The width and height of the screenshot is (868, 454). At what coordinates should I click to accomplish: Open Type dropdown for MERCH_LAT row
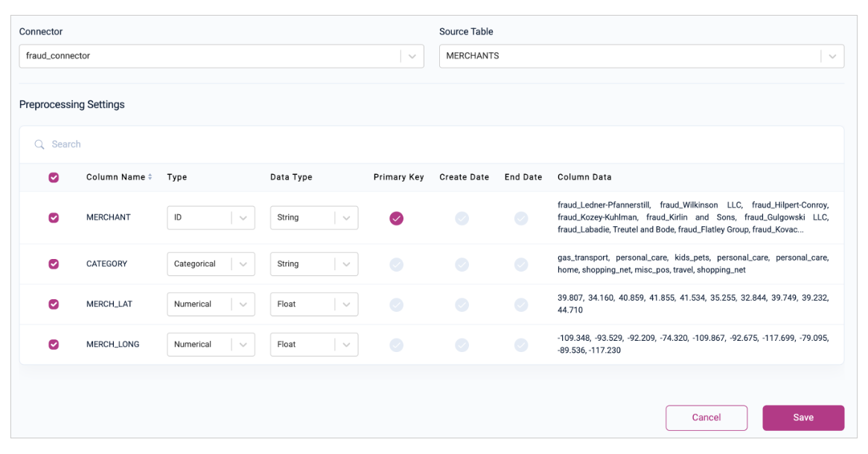(x=211, y=304)
